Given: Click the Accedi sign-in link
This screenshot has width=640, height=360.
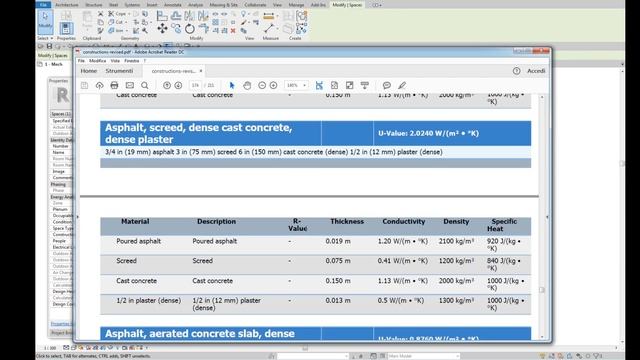Looking at the screenshot, I should point(536,71).
